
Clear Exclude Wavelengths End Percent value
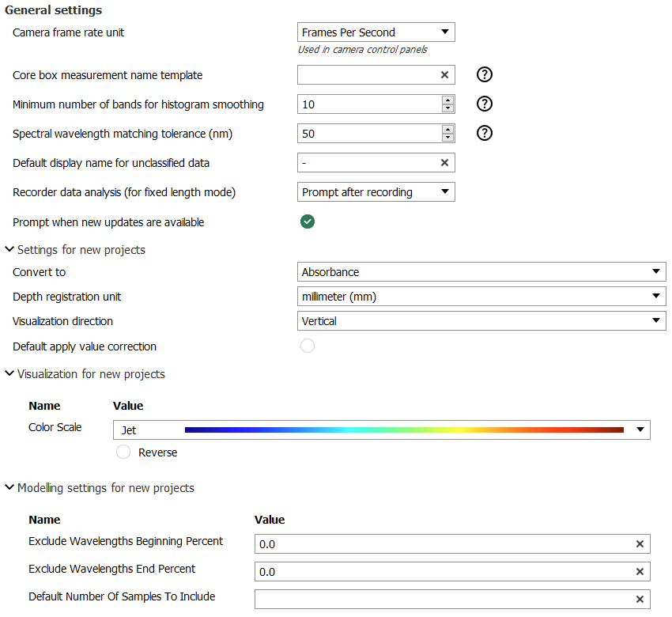pyautogui.click(x=640, y=572)
